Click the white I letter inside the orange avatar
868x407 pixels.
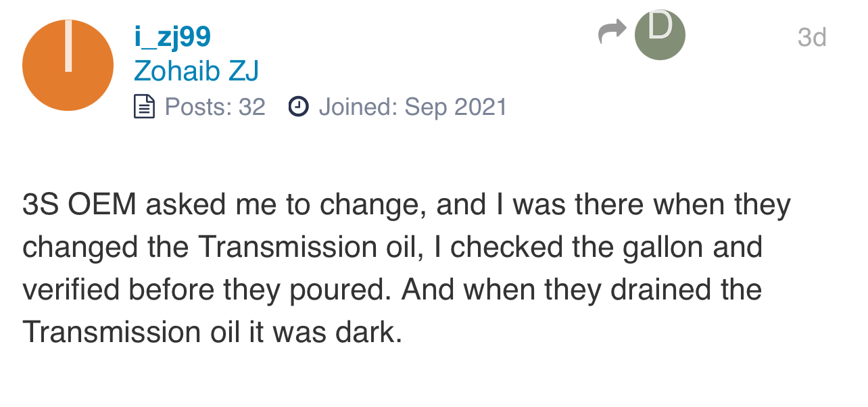pos(68,46)
